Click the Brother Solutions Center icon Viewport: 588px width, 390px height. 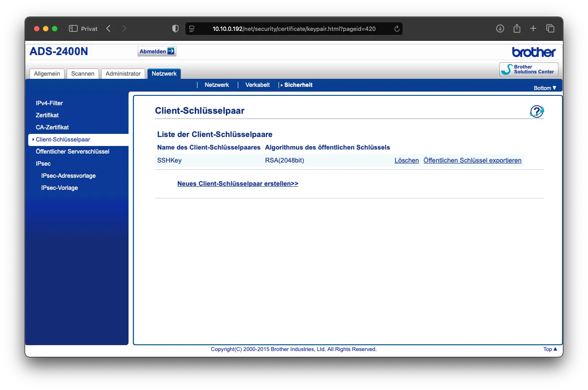point(528,69)
